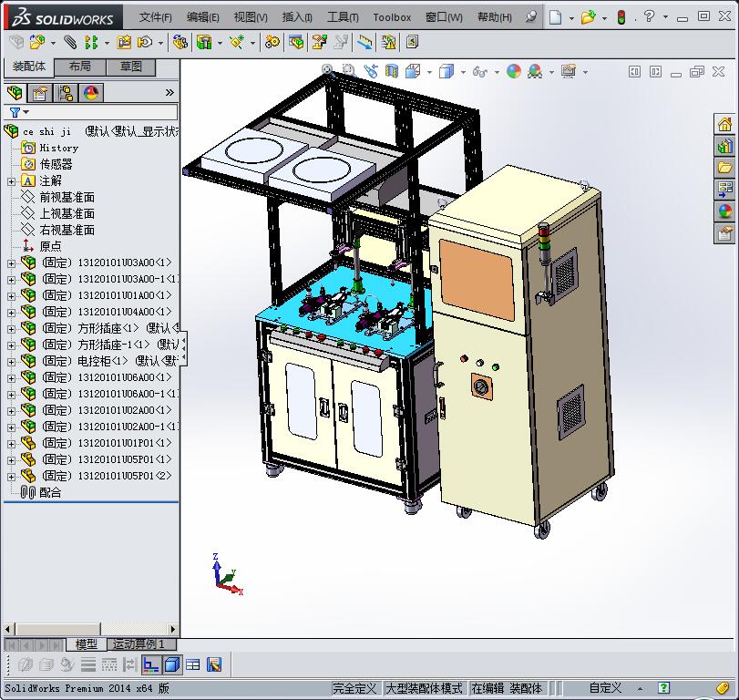Click the feature tree horizontal scrollbar right arrow

[x=173, y=629]
